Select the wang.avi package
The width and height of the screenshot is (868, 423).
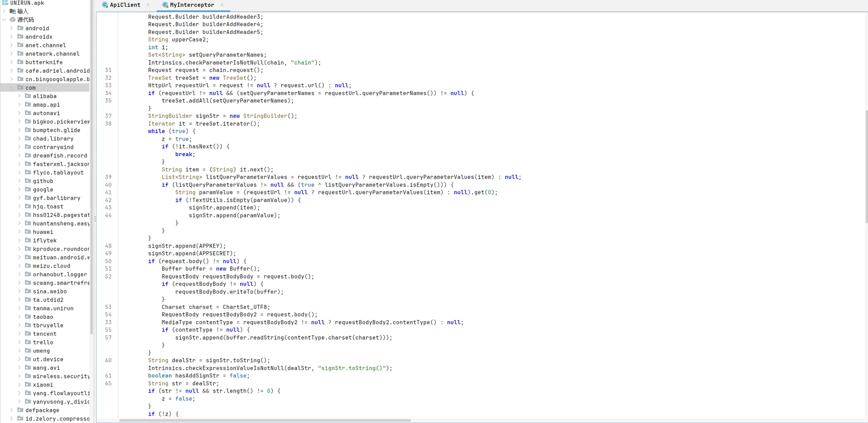click(46, 367)
